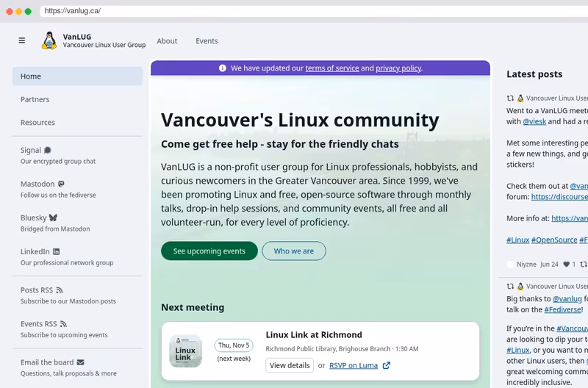Select Home in the sidebar
The width and height of the screenshot is (588, 388).
point(78,76)
